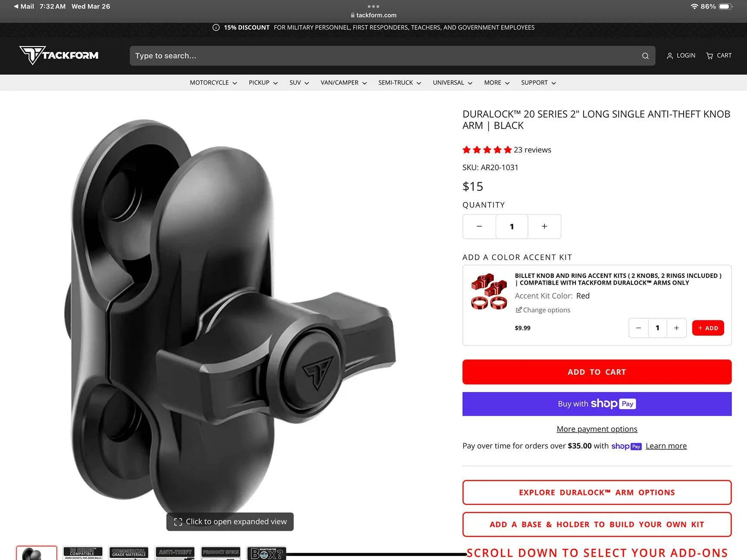Increase accent kit quantity

coord(677,328)
